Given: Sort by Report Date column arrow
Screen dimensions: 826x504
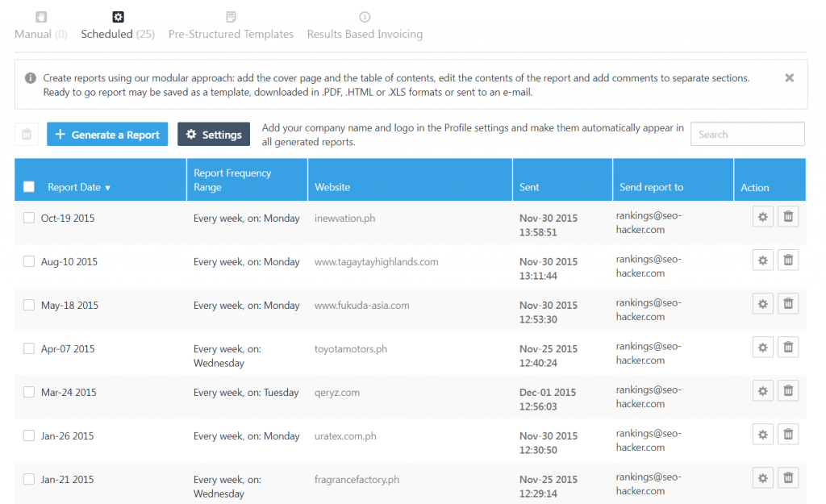Looking at the screenshot, I should [x=108, y=188].
